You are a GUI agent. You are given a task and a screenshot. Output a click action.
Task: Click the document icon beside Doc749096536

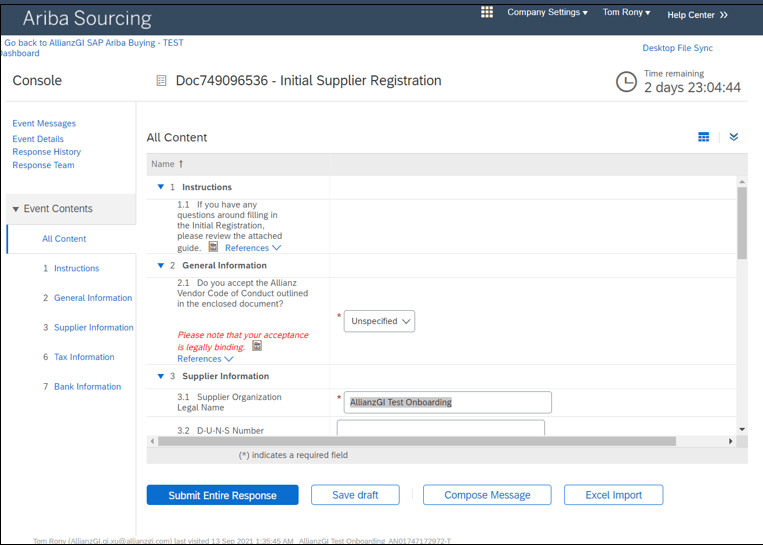pos(161,81)
